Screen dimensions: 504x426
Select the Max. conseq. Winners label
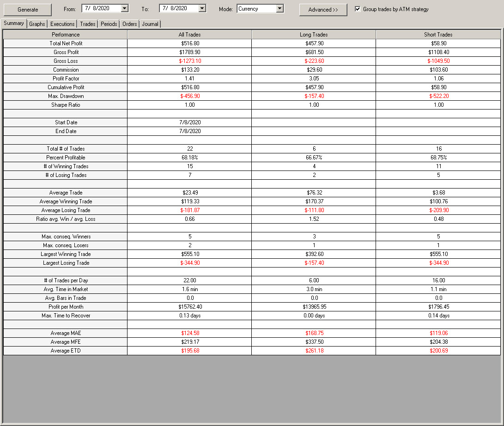point(66,237)
